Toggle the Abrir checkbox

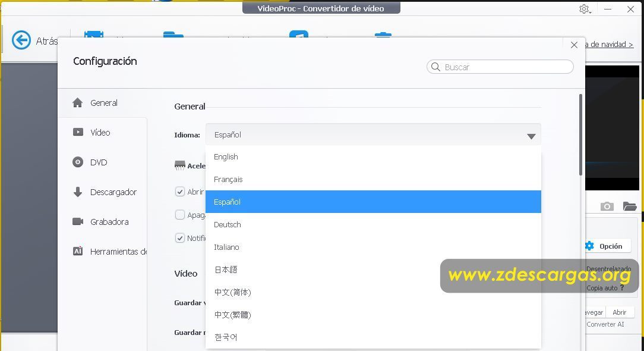180,192
